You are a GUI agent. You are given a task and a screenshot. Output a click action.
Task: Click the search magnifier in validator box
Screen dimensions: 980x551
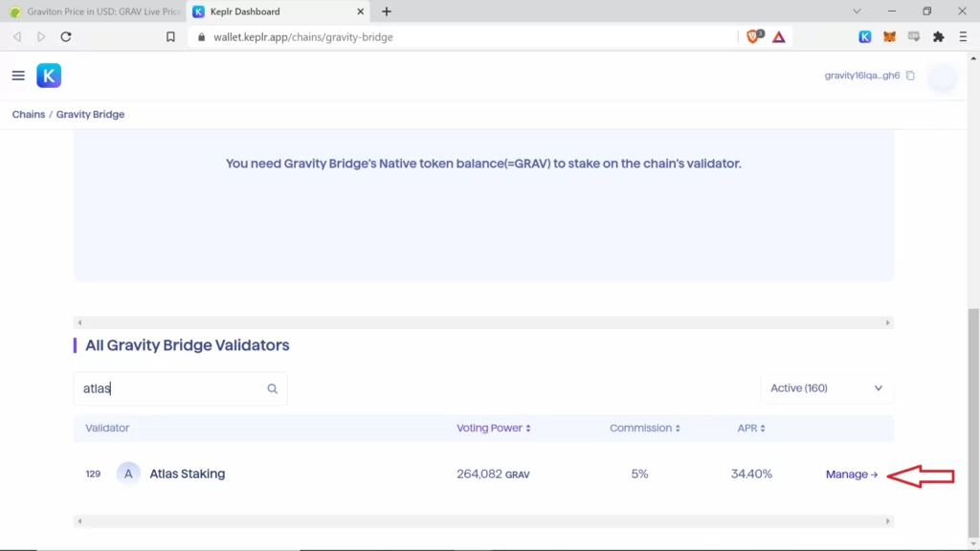[273, 388]
